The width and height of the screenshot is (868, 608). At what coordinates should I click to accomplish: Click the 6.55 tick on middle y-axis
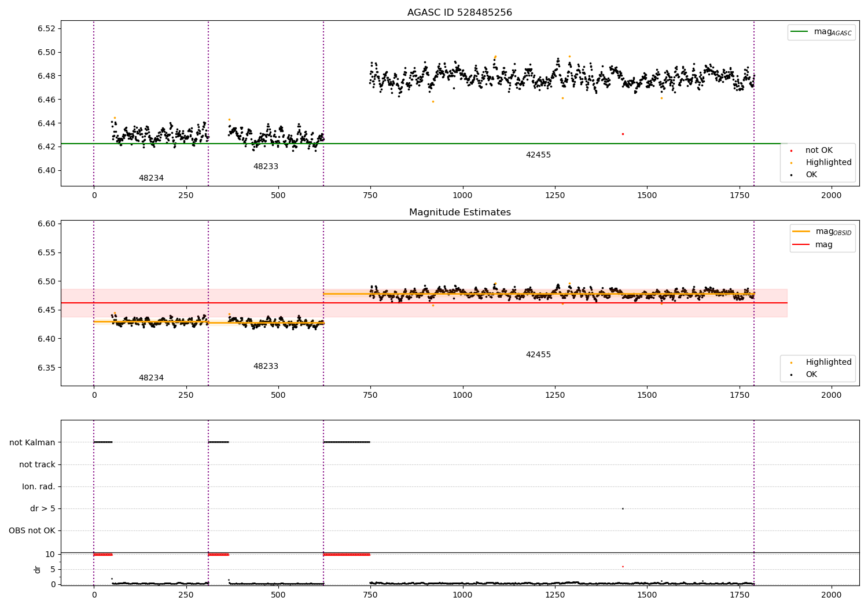(x=46, y=253)
